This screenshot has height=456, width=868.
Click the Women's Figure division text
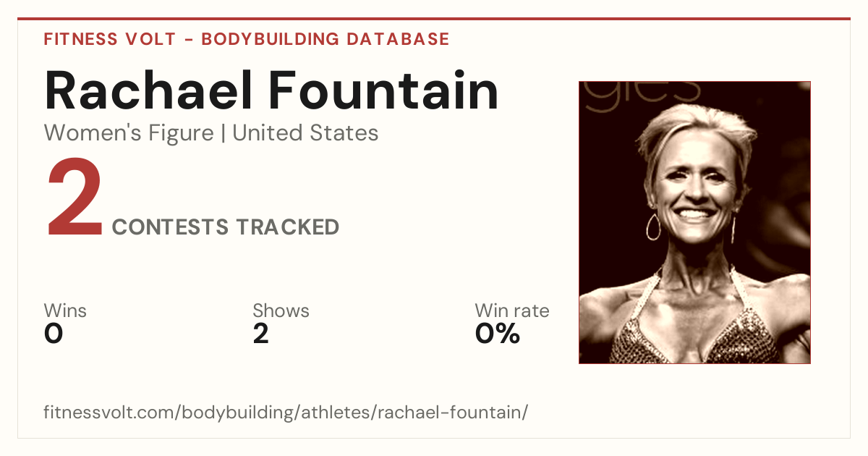(129, 133)
